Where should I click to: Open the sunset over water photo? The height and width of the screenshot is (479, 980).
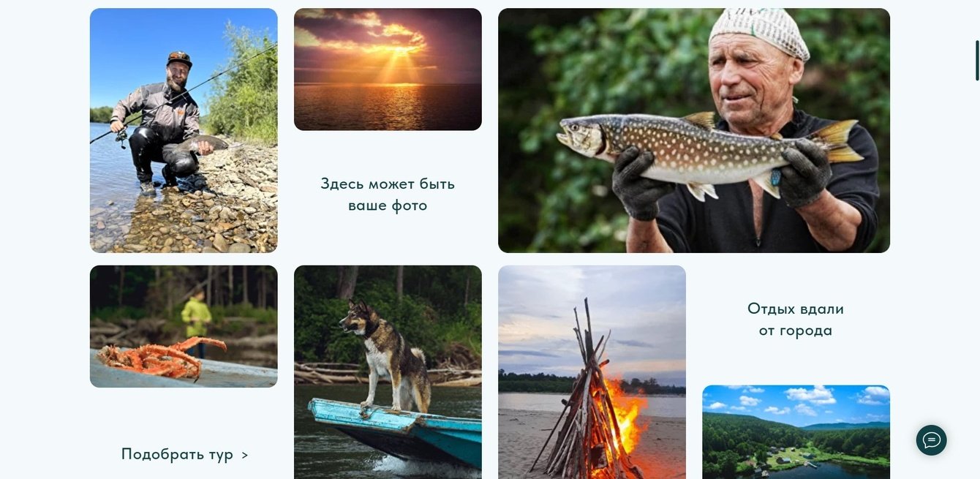pos(388,69)
